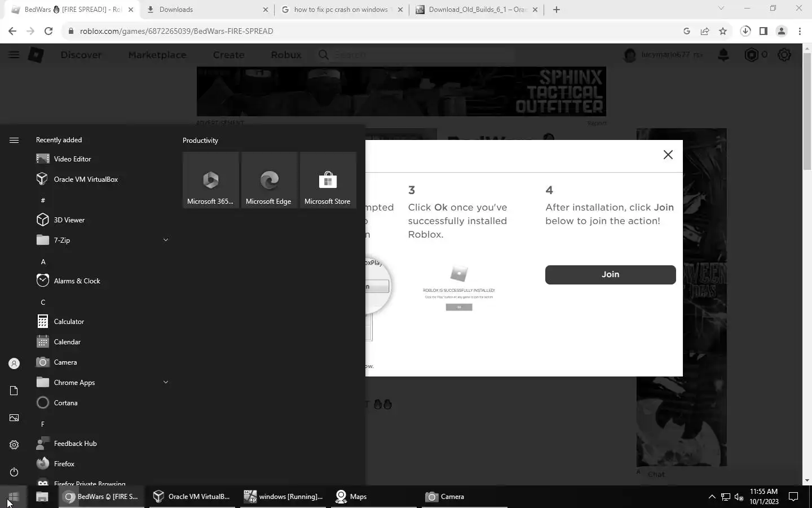812x508 pixels.
Task: Switch to windows [Running] VM taskbar window
Action: point(283,497)
